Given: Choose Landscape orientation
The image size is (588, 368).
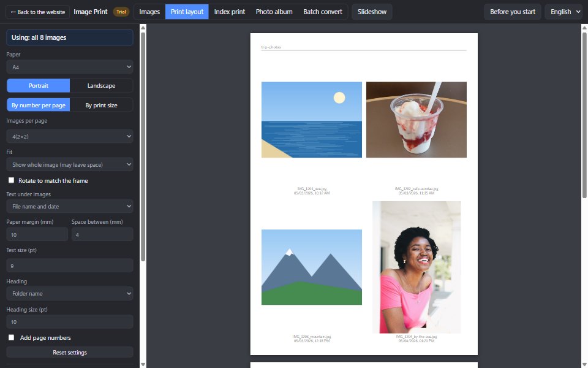Looking at the screenshot, I should (x=101, y=86).
